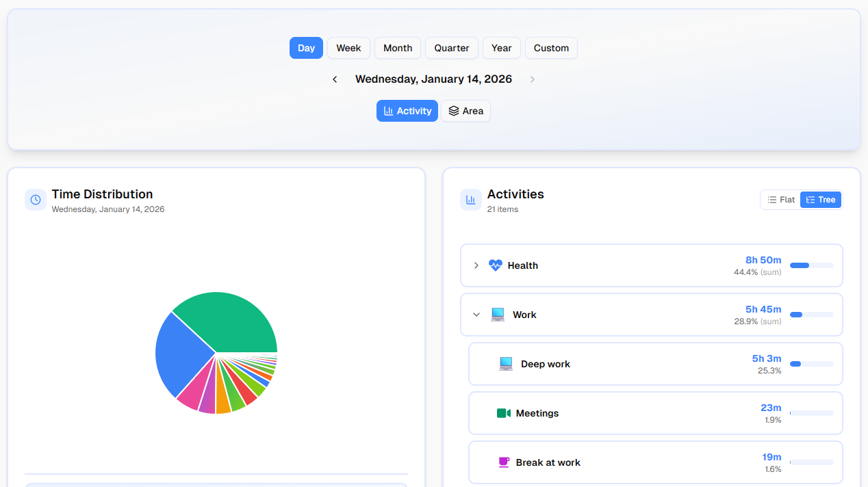868x487 pixels.
Task: Click the laptop icon beside Work
Action: click(498, 315)
